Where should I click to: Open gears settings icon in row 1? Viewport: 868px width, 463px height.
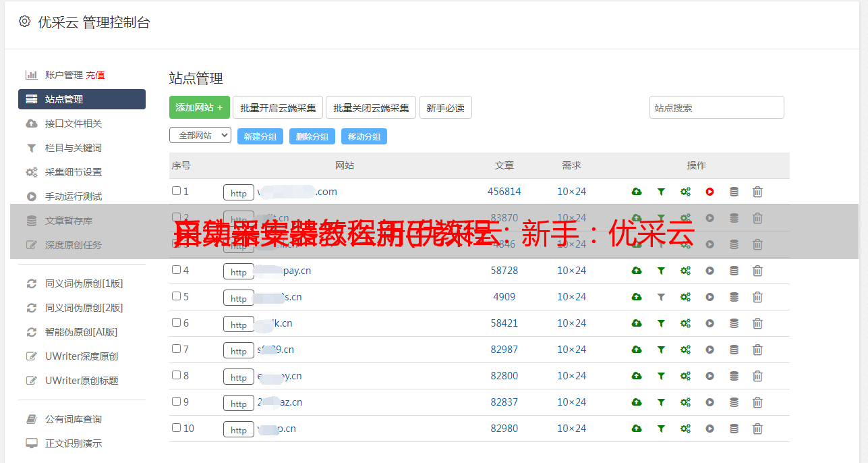tap(685, 192)
